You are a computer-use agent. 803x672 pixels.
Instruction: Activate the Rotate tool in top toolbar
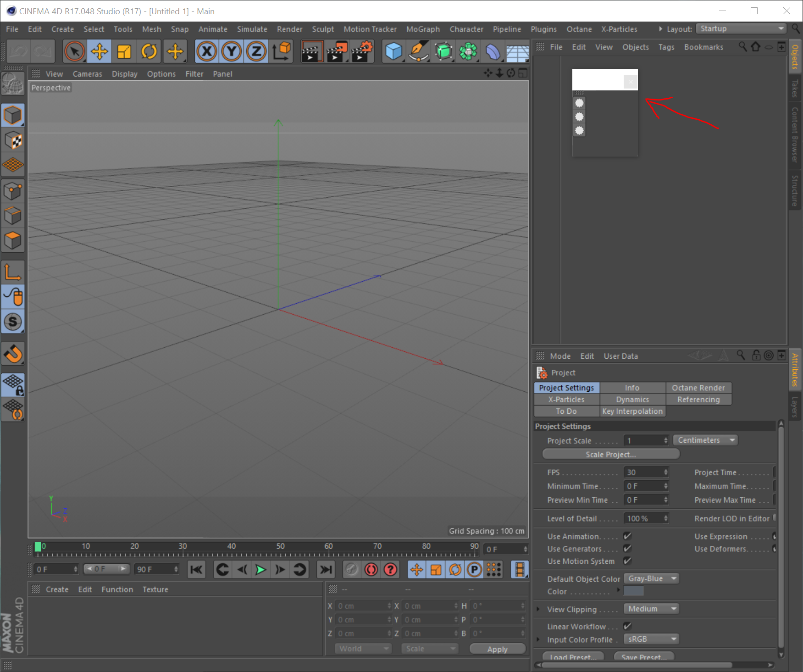(x=149, y=51)
